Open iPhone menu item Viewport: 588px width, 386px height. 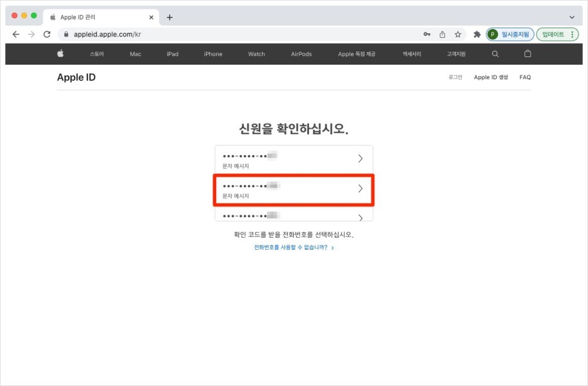coord(213,54)
